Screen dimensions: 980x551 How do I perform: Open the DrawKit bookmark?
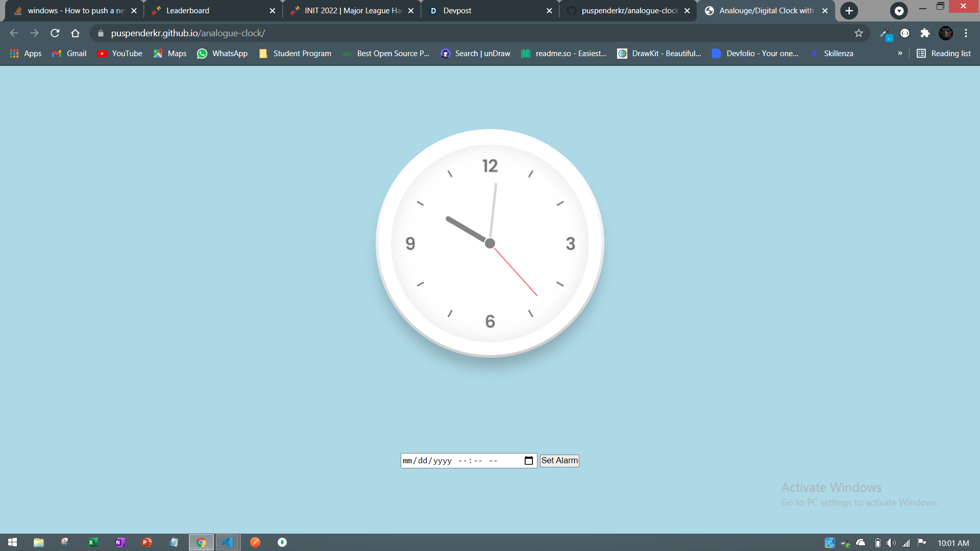point(659,53)
